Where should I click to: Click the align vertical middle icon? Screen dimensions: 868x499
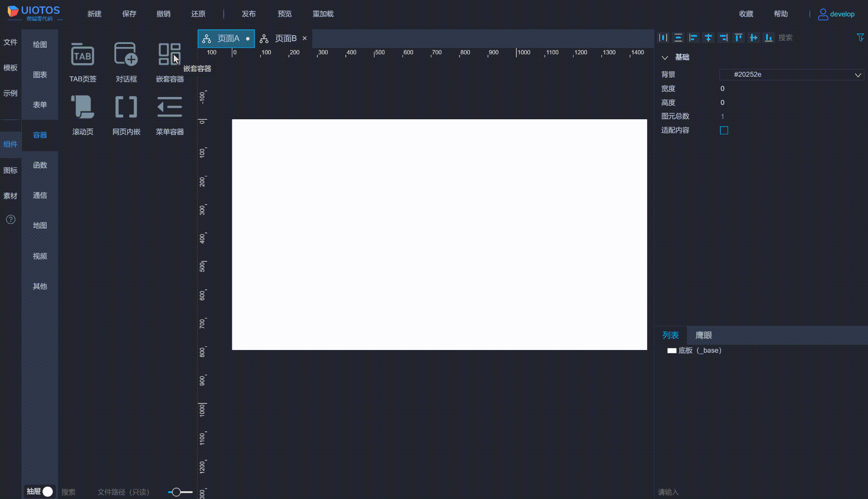[754, 37]
